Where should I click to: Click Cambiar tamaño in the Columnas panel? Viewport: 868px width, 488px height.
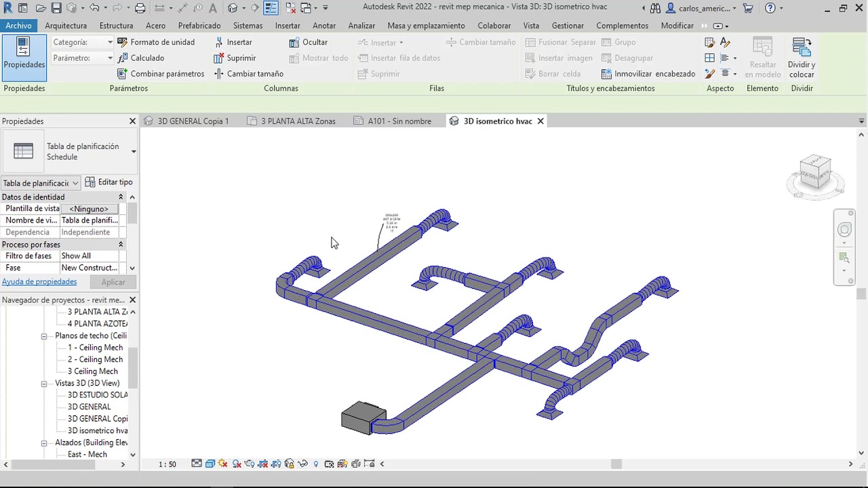(249, 74)
